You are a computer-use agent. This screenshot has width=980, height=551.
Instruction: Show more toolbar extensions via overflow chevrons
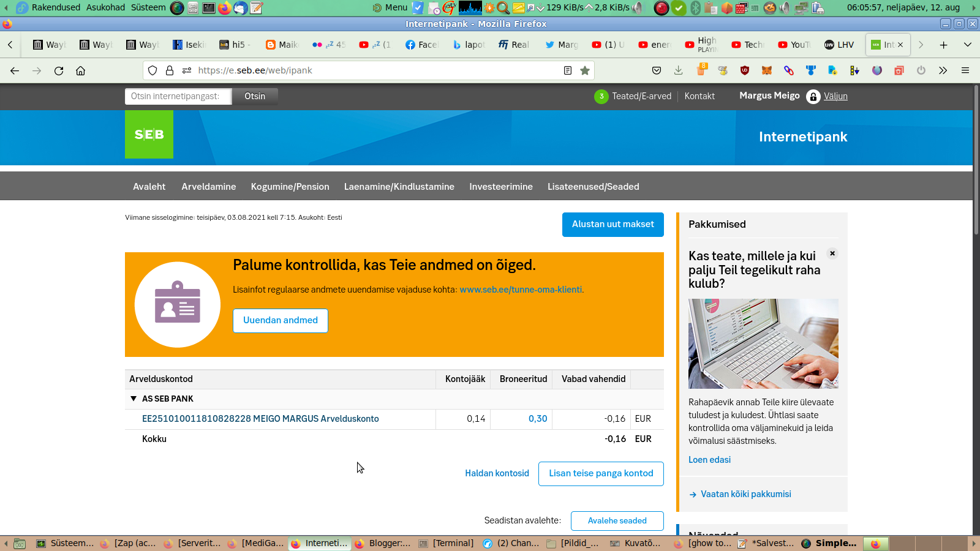(943, 70)
